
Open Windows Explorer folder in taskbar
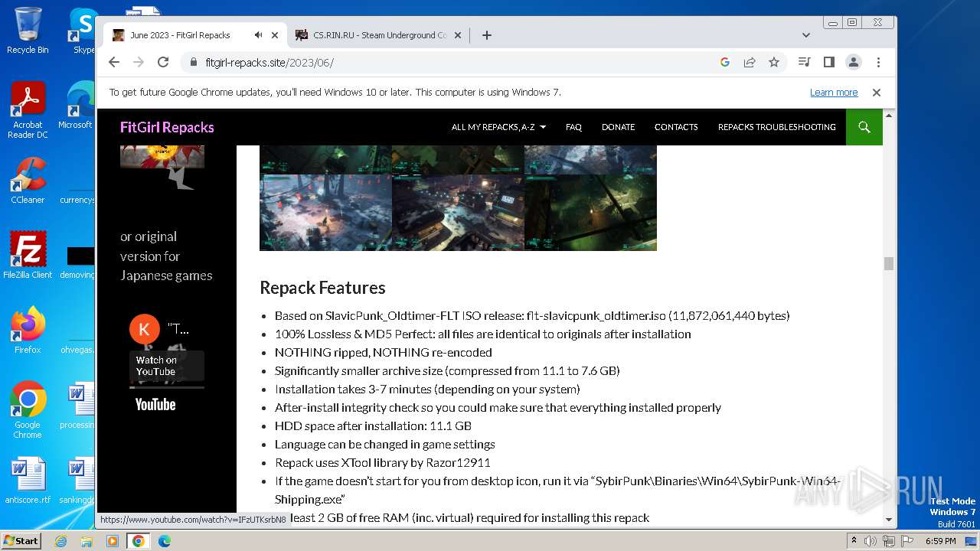(x=87, y=541)
